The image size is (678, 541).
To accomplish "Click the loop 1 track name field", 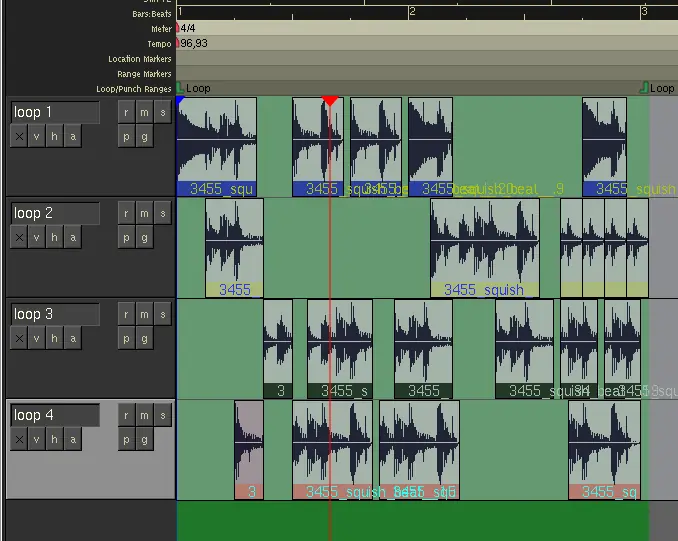I will click(x=55, y=112).
